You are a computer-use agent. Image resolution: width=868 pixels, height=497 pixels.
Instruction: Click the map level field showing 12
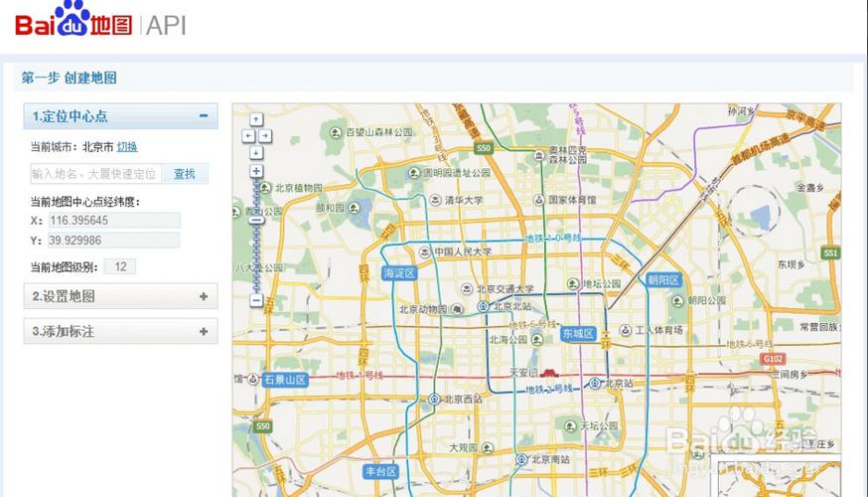[120, 266]
